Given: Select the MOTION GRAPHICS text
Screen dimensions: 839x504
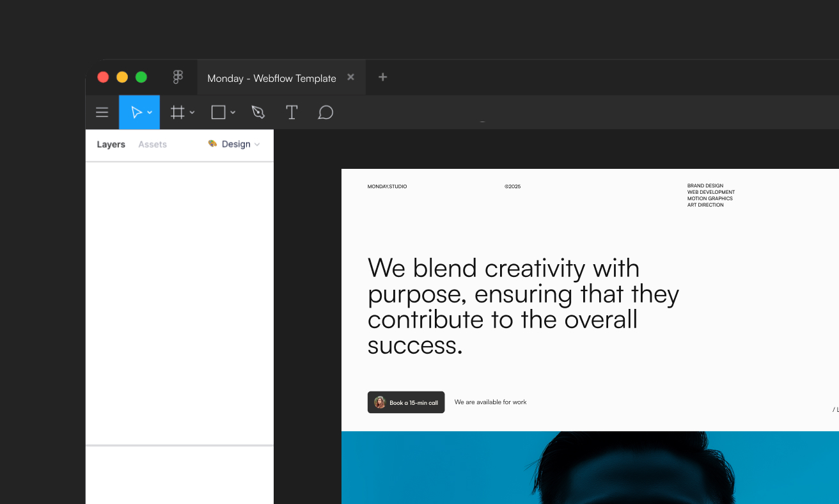Looking at the screenshot, I should (710, 199).
